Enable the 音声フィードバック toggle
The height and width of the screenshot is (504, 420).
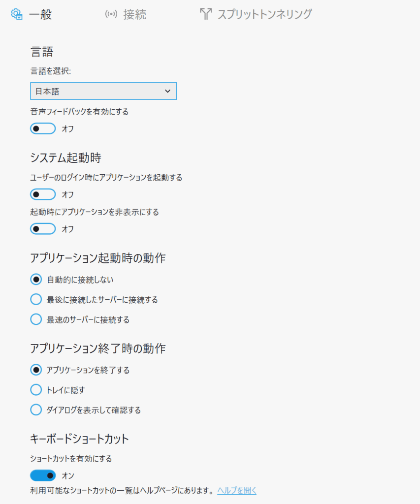43,128
